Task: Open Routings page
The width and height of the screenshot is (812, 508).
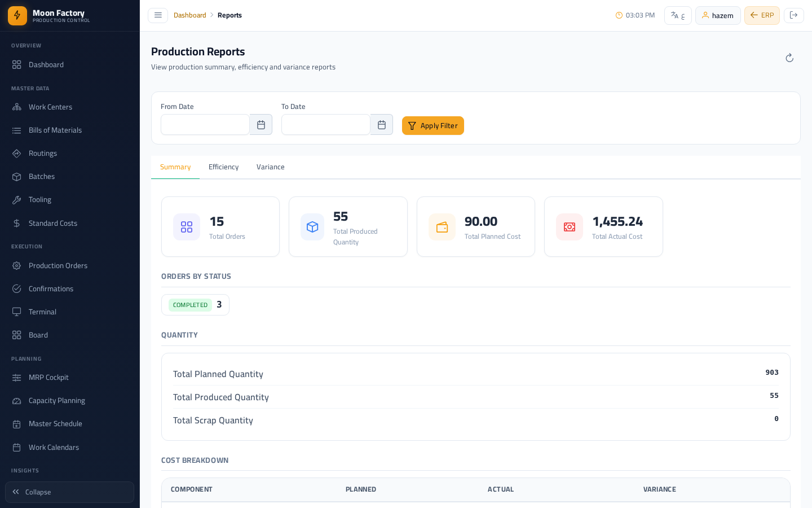Action: click(70, 153)
